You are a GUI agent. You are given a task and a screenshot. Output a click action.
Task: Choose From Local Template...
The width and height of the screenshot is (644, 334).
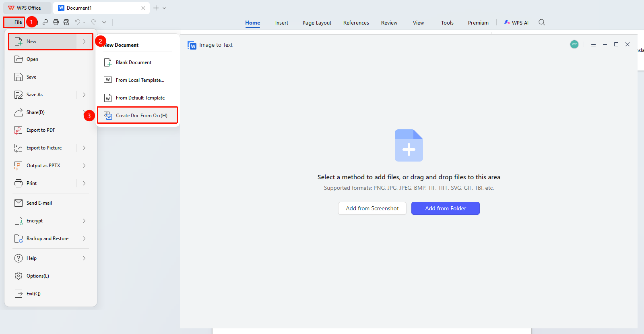[x=138, y=80]
